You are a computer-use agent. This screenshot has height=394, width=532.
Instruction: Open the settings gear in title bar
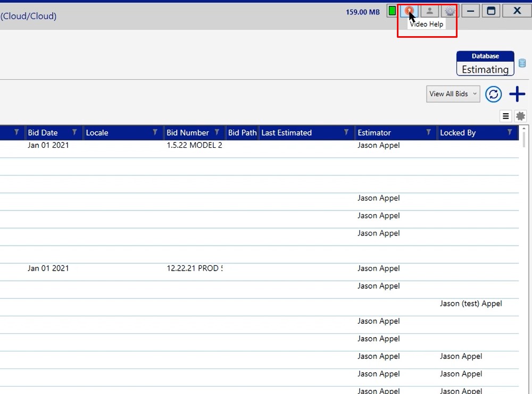pyautogui.click(x=450, y=11)
